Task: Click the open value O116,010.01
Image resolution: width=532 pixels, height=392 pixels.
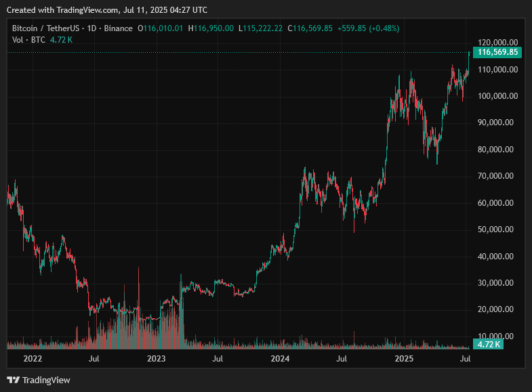Action: pyautogui.click(x=160, y=28)
